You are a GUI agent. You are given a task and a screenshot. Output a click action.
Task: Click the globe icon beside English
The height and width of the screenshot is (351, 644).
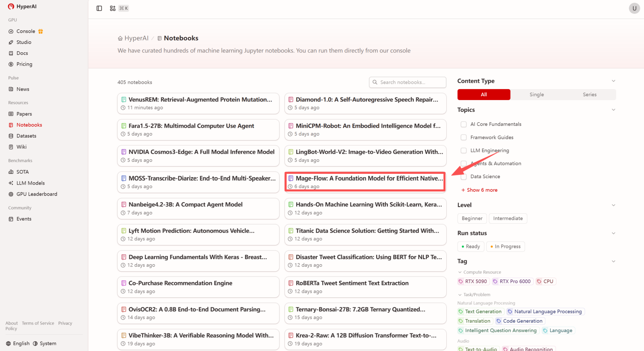coord(8,344)
